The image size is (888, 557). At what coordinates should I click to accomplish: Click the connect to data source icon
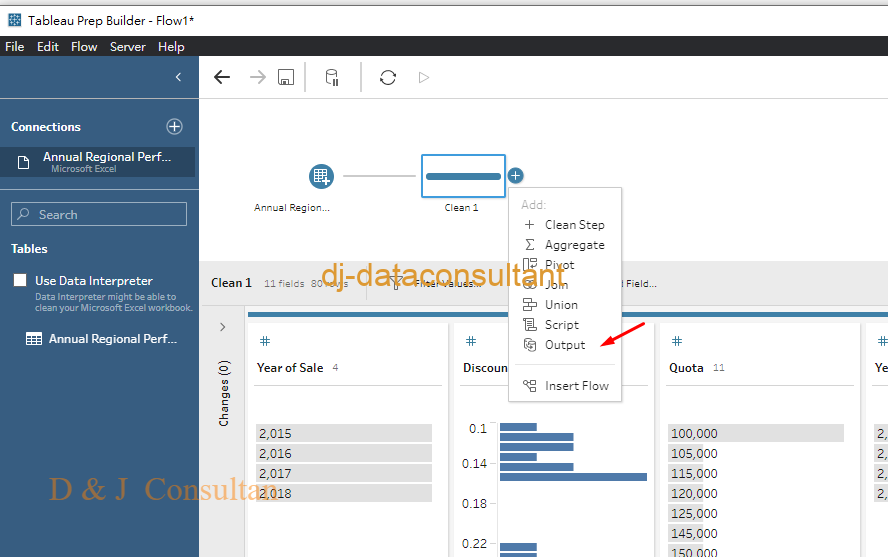332,77
